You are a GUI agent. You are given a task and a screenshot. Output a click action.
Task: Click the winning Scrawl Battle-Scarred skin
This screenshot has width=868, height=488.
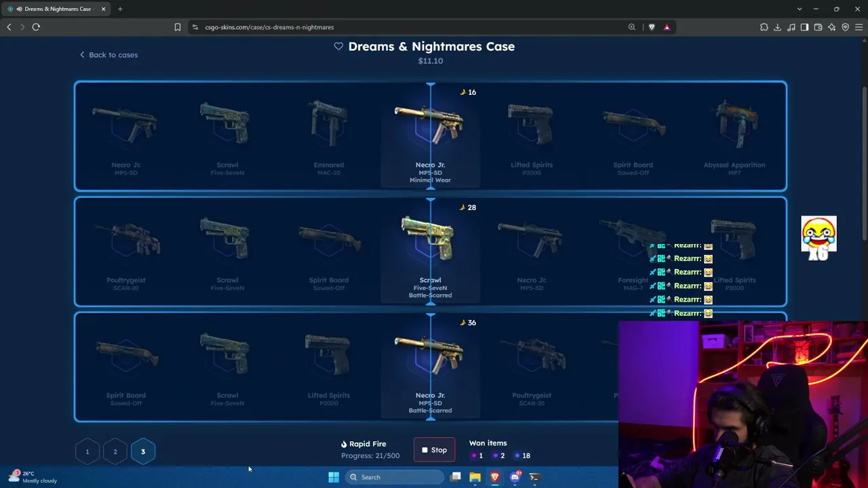[431, 251]
